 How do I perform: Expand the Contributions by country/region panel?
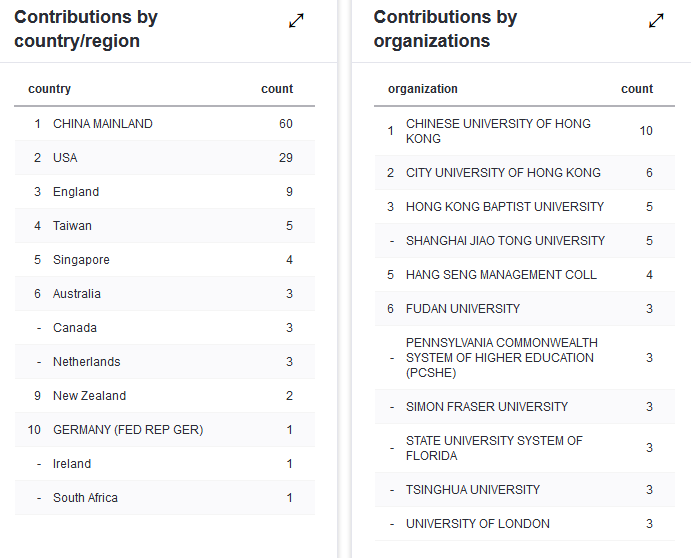coord(296,21)
